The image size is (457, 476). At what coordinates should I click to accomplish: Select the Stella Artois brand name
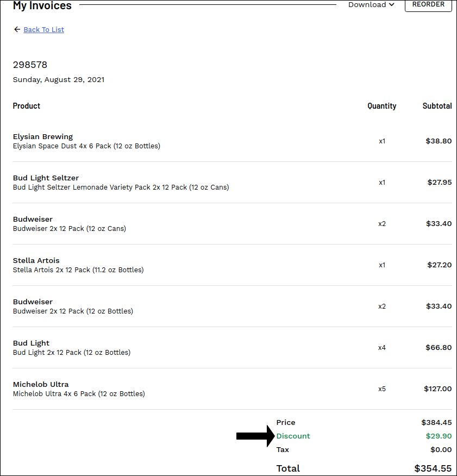pyautogui.click(x=36, y=260)
